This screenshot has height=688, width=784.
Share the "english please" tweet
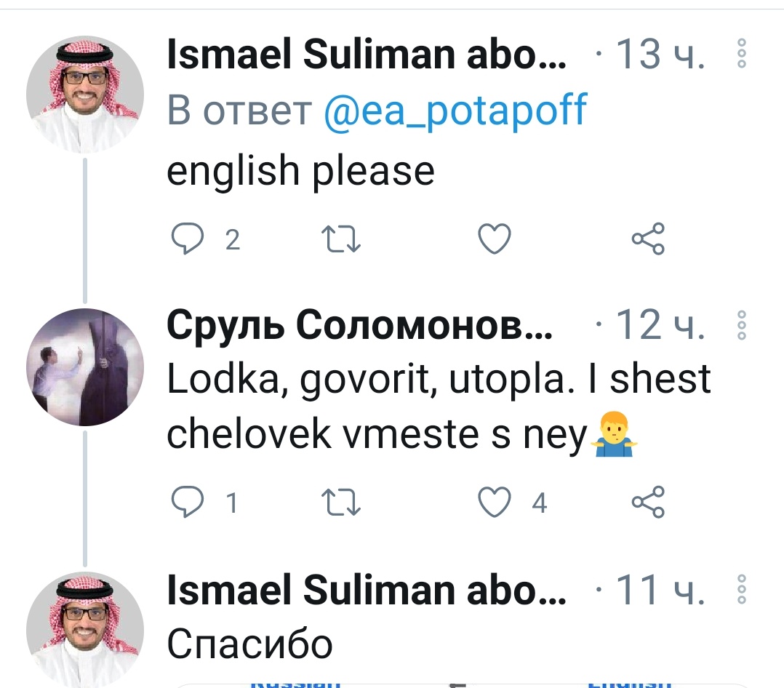(x=647, y=239)
